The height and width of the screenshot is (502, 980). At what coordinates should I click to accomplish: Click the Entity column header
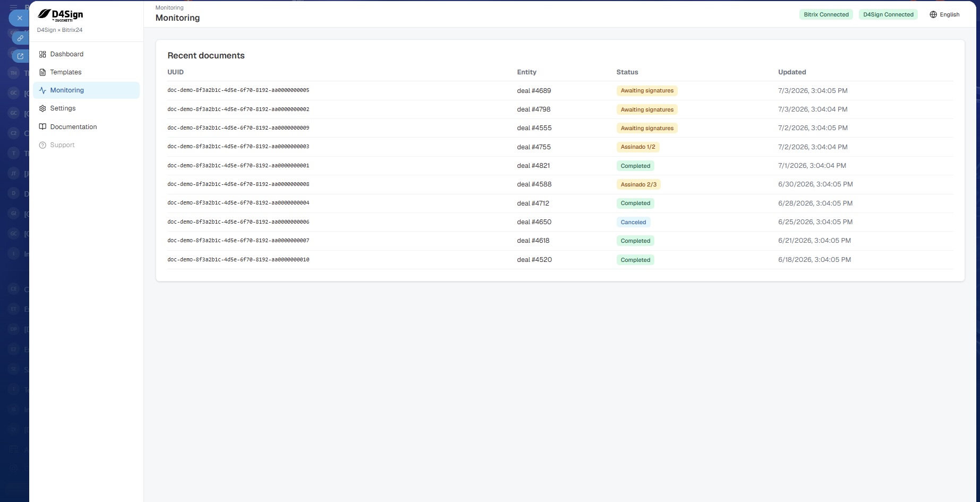click(x=526, y=72)
